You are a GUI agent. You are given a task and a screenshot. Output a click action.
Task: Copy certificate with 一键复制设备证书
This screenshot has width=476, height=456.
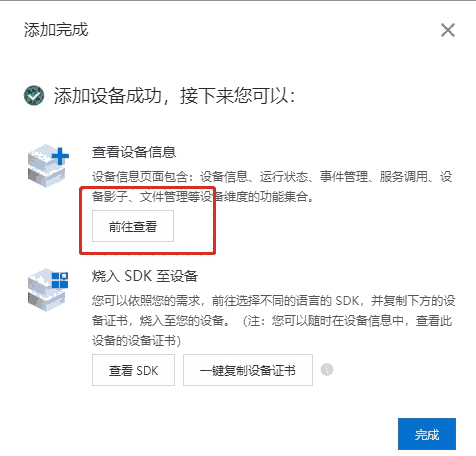(248, 370)
